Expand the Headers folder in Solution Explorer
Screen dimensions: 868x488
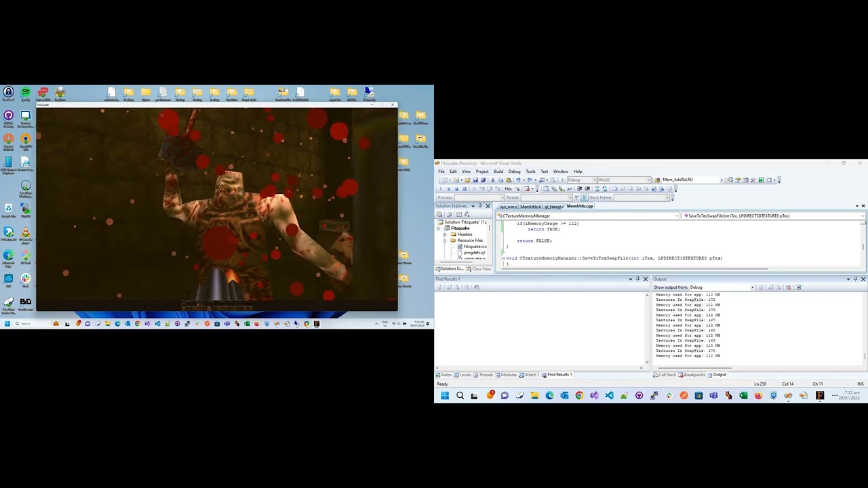[x=445, y=235]
